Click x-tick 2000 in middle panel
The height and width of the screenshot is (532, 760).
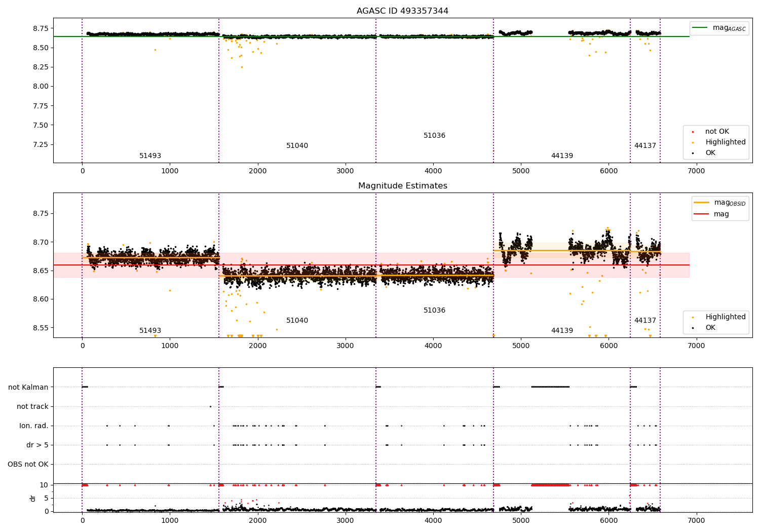tap(257, 346)
